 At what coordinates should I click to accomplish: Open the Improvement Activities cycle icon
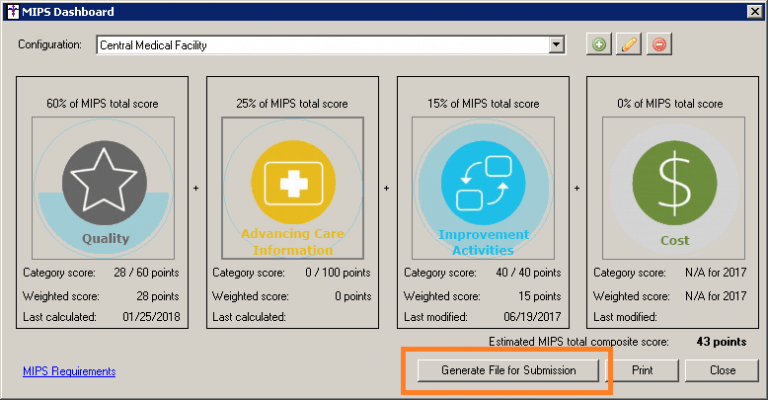click(x=482, y=184)
